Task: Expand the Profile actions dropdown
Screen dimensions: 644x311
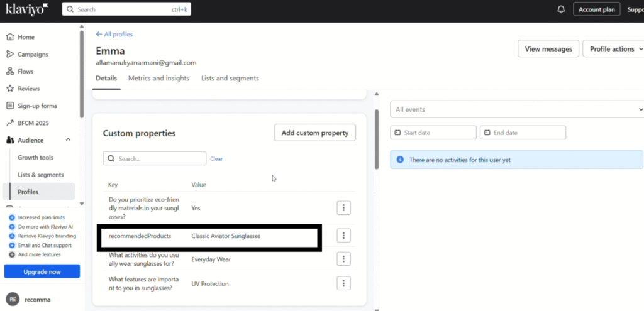Action: point(616,49)
